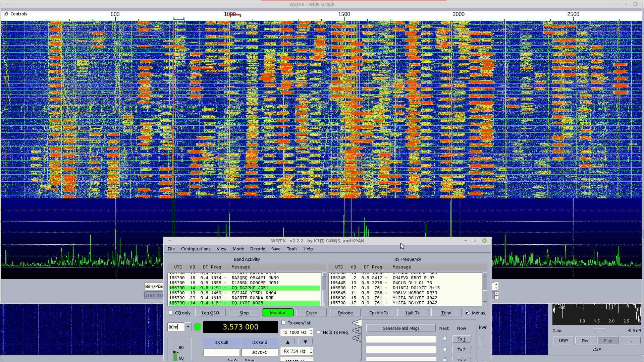
Task: Click the up-arrow Tx←Rx button
Action: click(288, 342)
